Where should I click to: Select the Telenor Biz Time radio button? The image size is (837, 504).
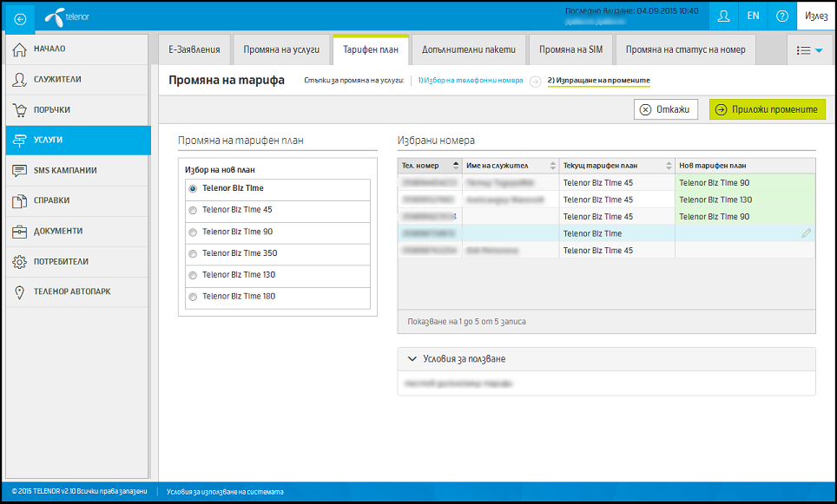pyautogui.click(x=193, y=189)
